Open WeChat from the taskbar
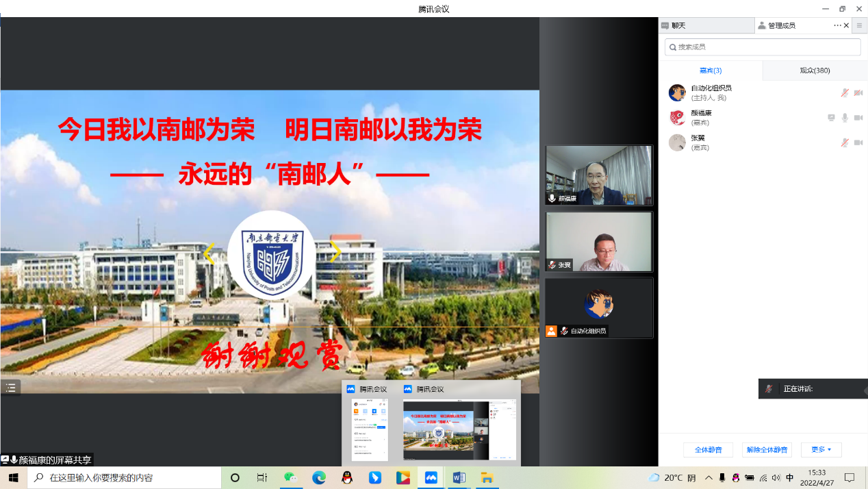Image resolution: width=868 pixels, height=489 pixels. coord(291,477)
